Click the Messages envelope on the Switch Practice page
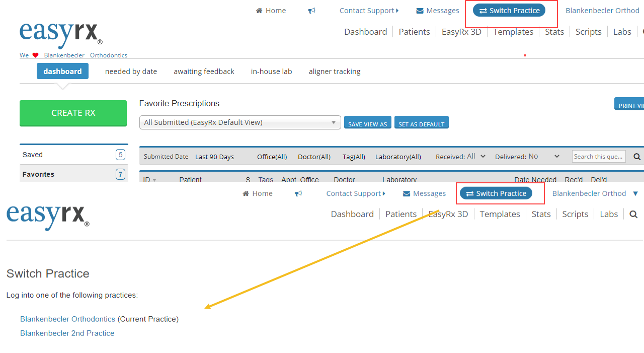644x353 pixels. (407, 193)
